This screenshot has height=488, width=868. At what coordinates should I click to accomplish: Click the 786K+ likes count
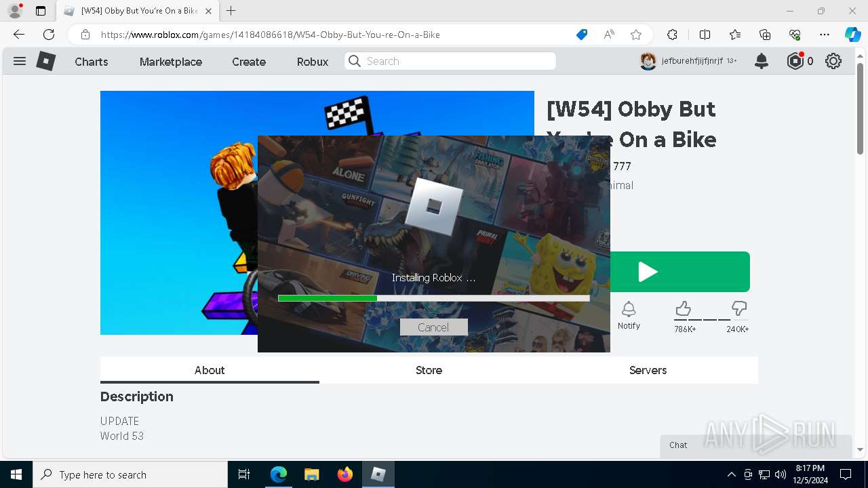click(x=685, y=329)
